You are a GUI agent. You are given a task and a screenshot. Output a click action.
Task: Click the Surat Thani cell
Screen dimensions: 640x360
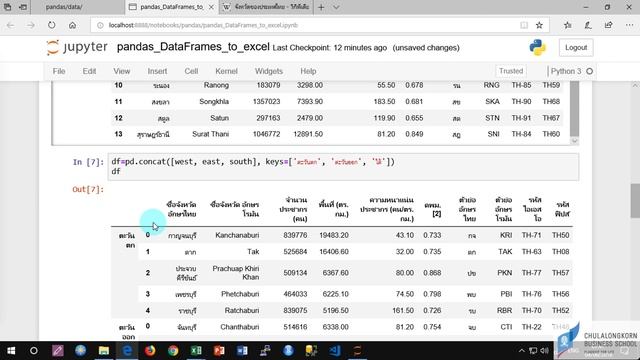coord(210,134)
